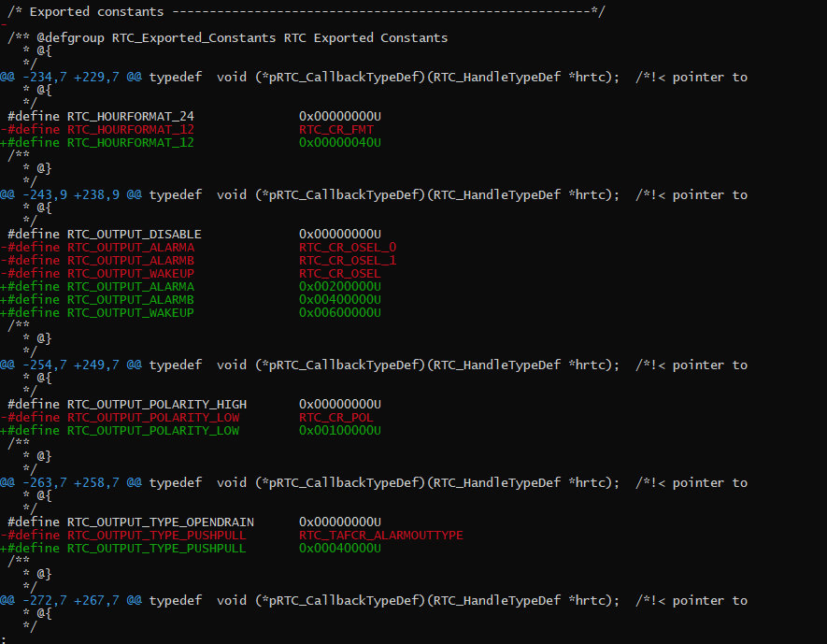Click the added RTC_OUTPUT_ALARMA define name
This screenshot has width=827, height=644.
click(x=130, y=286)
